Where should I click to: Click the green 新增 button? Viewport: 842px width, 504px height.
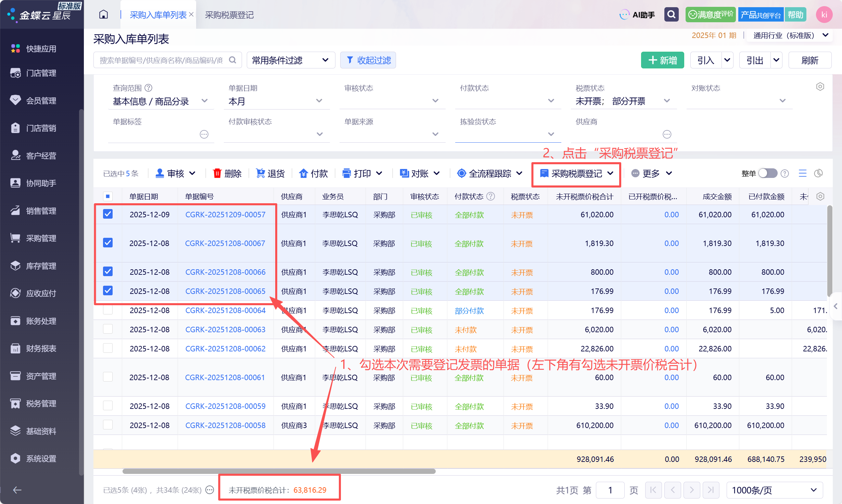coord(662,60)
